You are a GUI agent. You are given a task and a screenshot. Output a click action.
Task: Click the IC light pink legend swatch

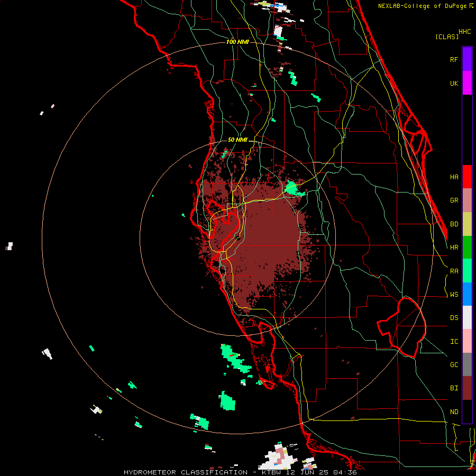click(467, 341)
